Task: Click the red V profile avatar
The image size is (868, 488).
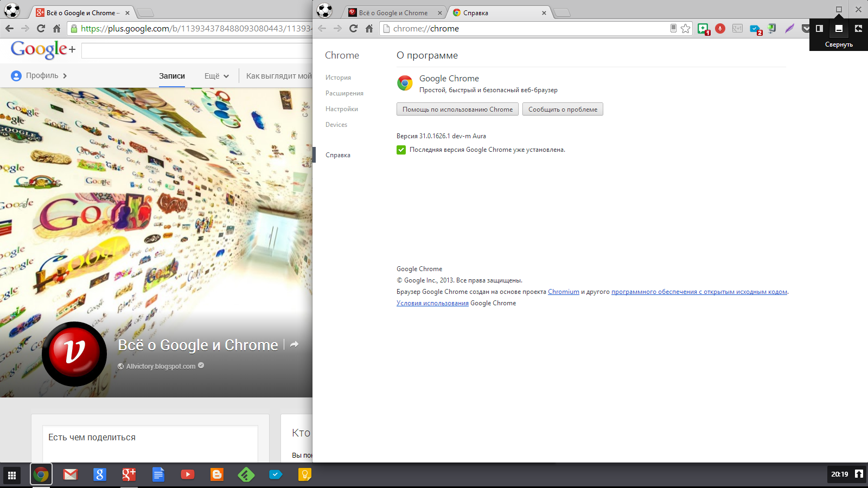Action: tap(74, 354)
